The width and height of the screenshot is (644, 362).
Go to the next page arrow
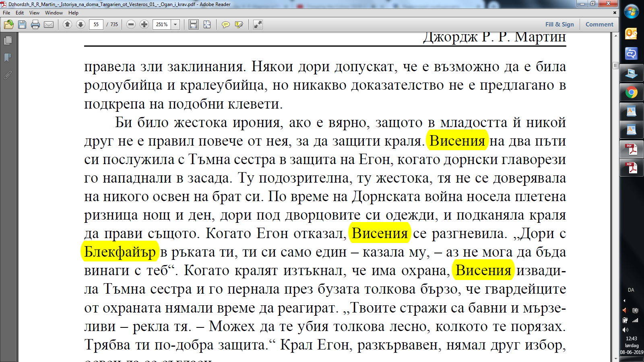pyautogui.click(x=80, y=25)
